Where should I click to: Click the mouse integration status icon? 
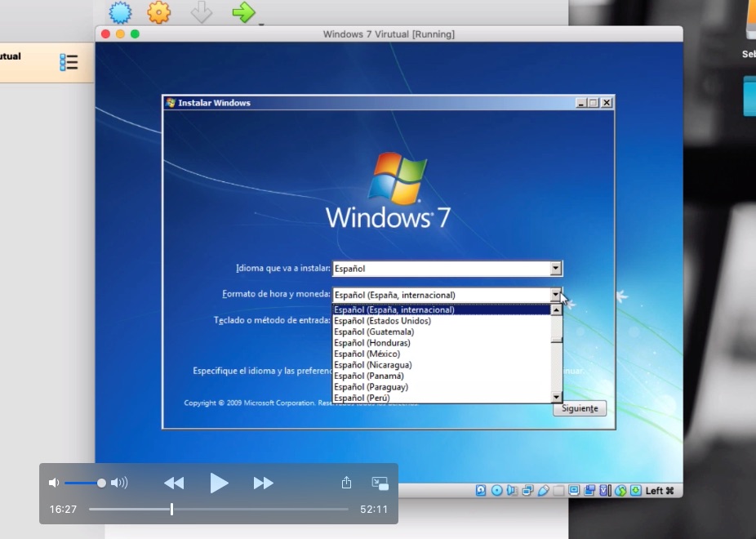click(620, 490)
